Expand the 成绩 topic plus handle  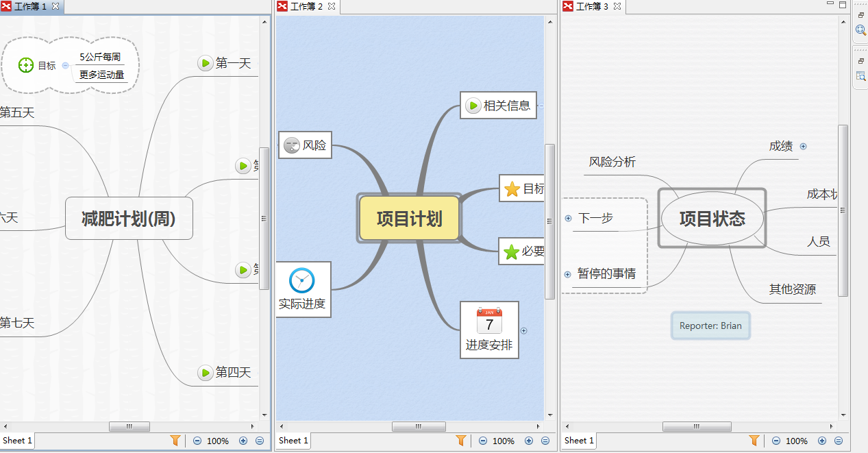(803, 146)
